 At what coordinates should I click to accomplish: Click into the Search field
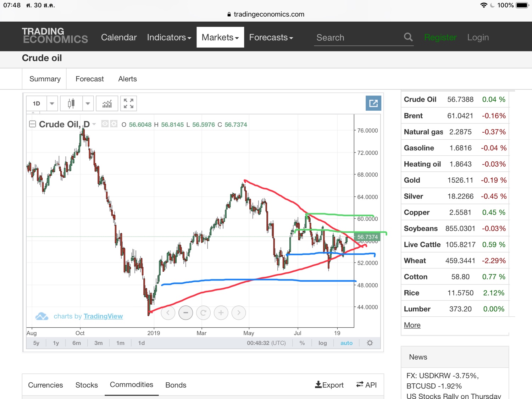tap(358, 38)
